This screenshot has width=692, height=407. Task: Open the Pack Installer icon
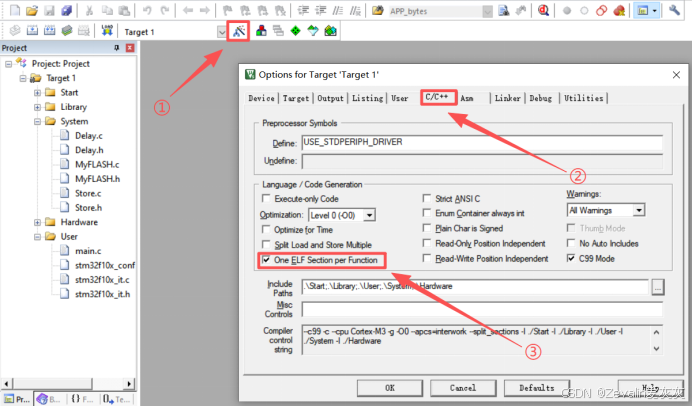point(330,30)
